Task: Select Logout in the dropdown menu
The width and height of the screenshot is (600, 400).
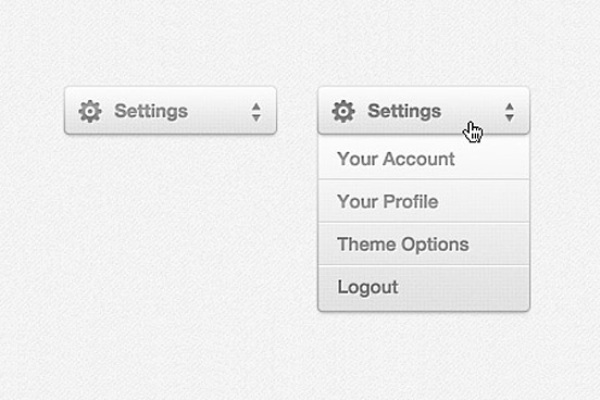Action: click(368, 288)
